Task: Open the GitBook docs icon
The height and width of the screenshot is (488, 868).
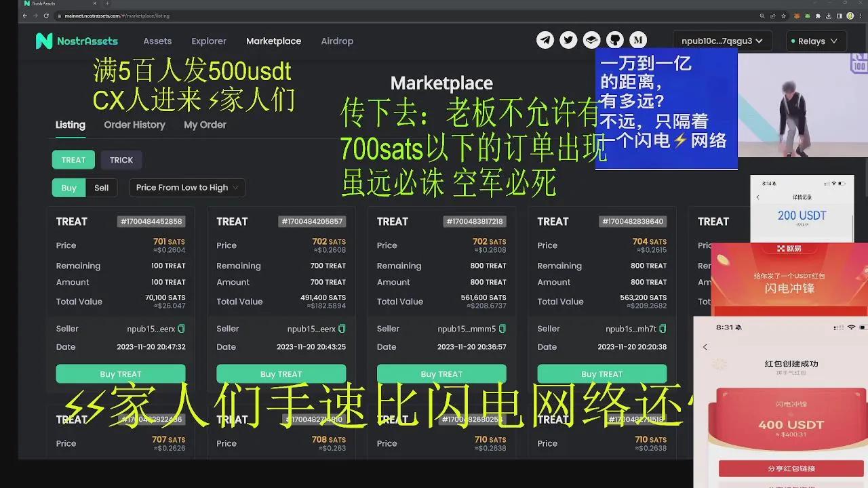Action: [591, 41]
